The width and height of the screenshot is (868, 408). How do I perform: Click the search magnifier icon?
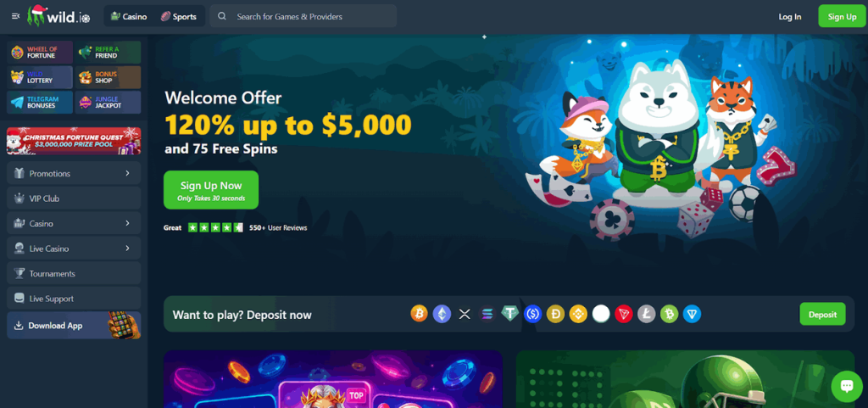coord(222,16)
